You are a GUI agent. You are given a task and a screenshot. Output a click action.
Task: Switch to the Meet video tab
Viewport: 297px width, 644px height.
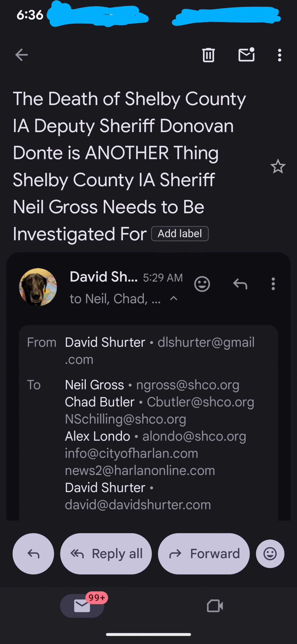click(215, 606)
